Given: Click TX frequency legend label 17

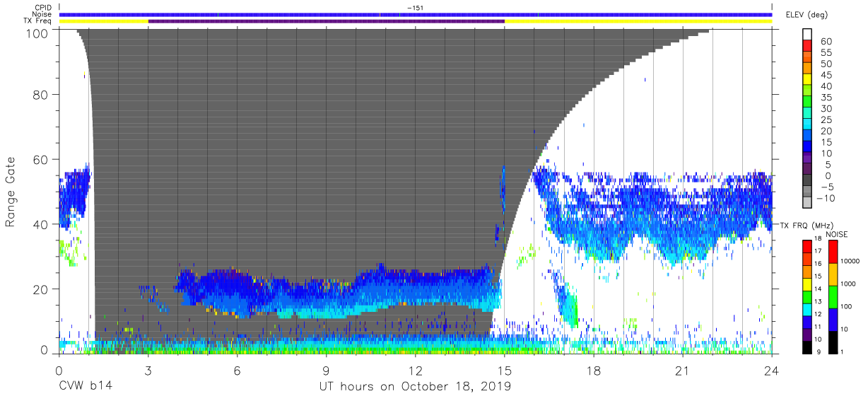Looking at the screenshot, I should pyautogui.click(x=818, y=251).
